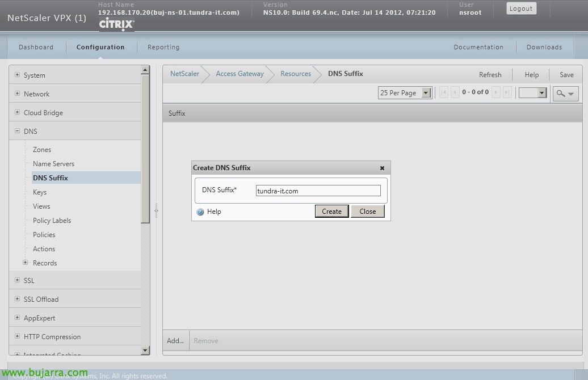Click the Remove button
Screen dimensions: 588x380
206,341
